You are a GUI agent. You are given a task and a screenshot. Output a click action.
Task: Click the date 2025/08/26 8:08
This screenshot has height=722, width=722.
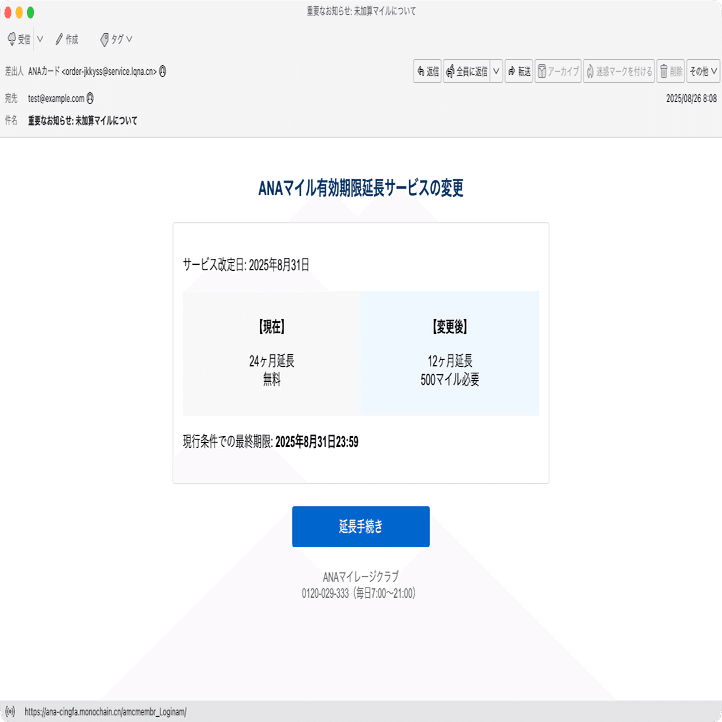[691, 98]
